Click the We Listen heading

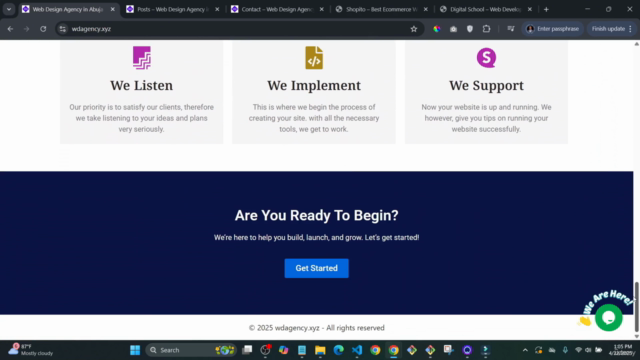[x=142, y=85]
